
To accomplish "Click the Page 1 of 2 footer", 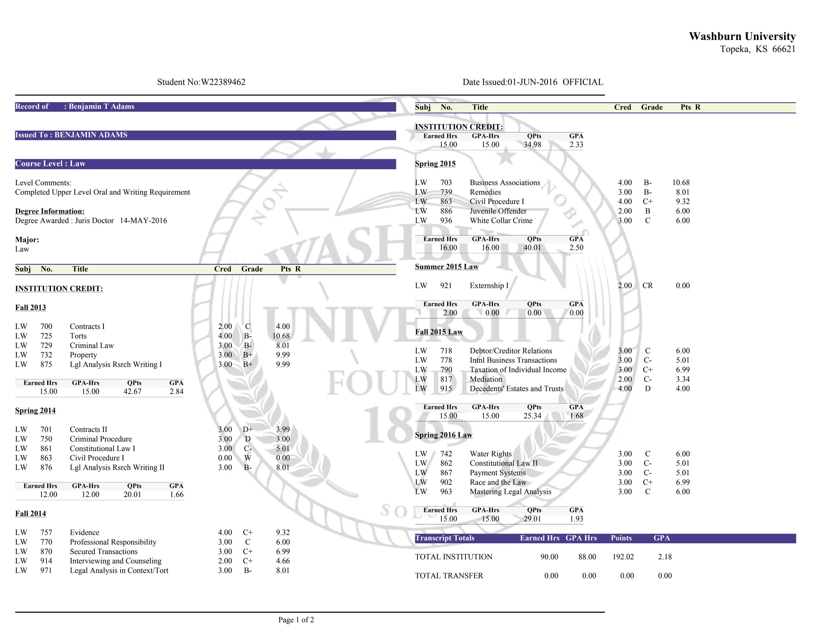I will click(x=296, y=620).
